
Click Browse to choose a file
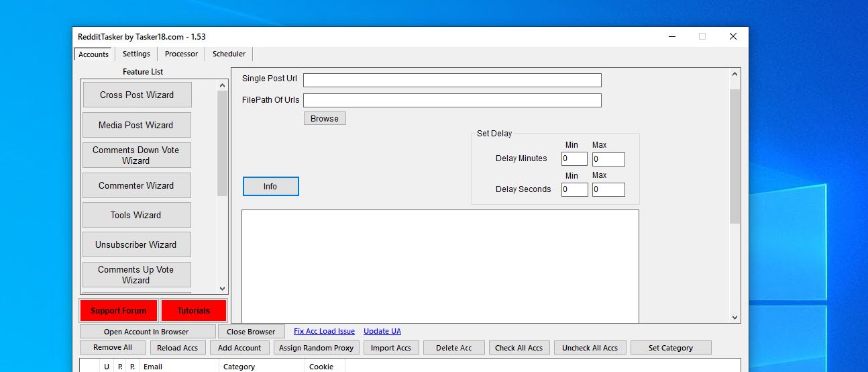325,118
